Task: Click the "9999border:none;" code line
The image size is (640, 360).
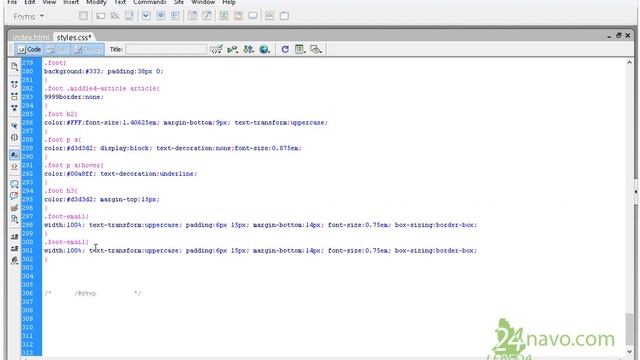Action: pos(74,97)
